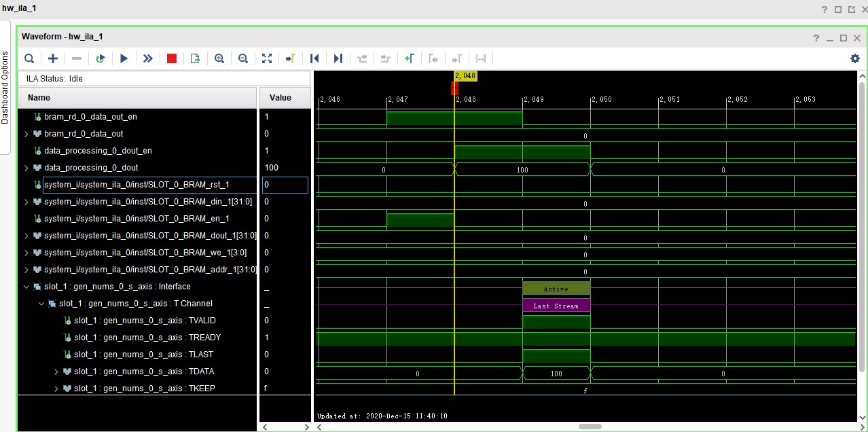Stop the ILA trigger with red square icon
Image resolution: width=868 pixels, height=432 pixels.
click(x=171, y=58)
